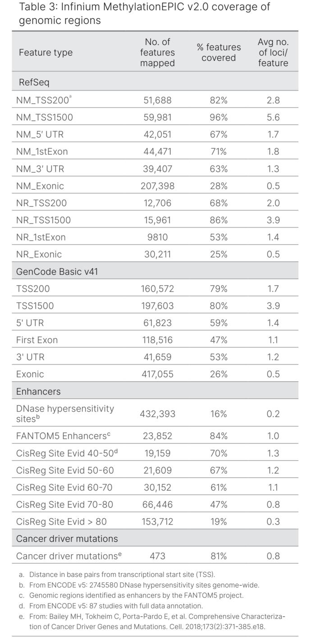Click the 59,981 value for NM_TSS1500
311x644 pixels.
(157, 117)
